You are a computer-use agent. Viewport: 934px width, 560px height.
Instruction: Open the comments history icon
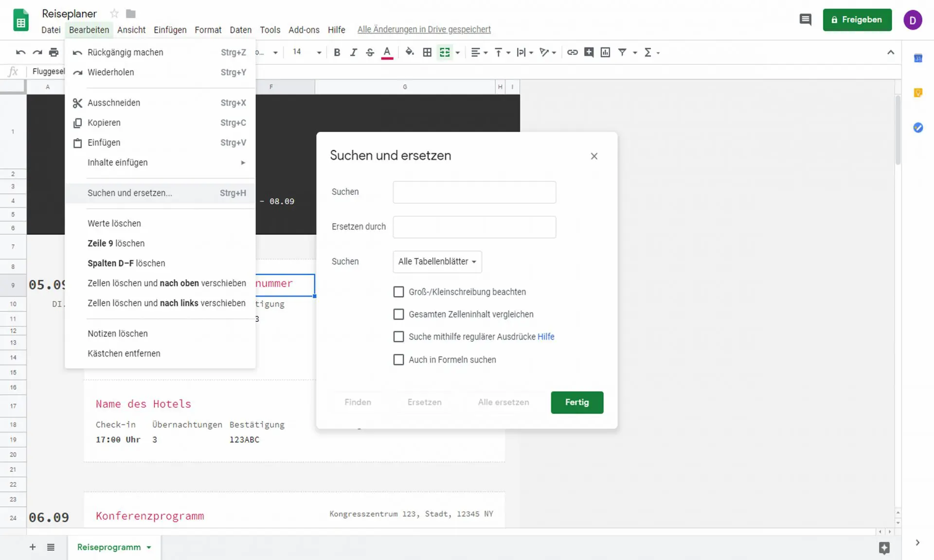pyautogui.click(x=805, y=20)
